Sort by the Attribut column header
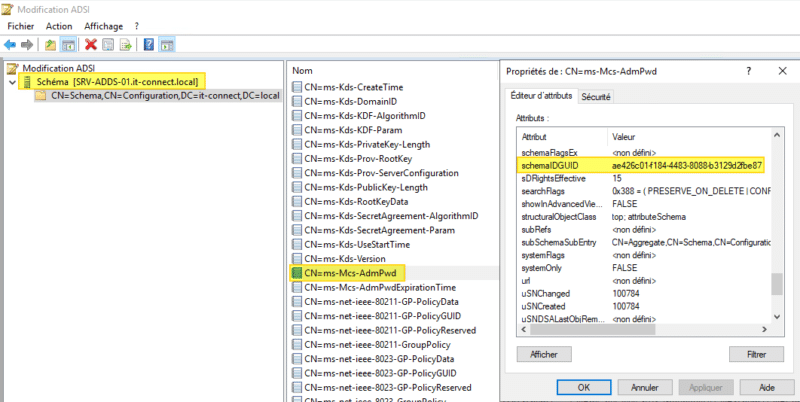800x402 pixels. 562,137
